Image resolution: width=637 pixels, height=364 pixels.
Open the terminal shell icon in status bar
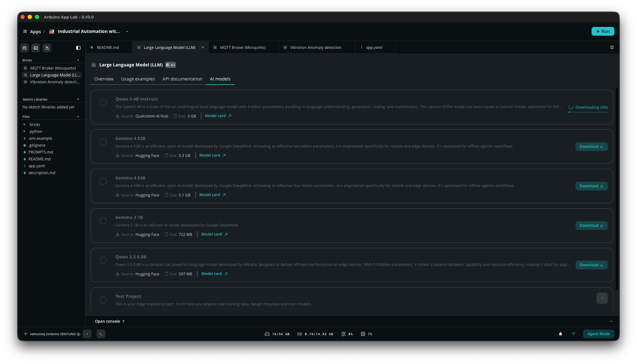pyautogui.click(x=101, y=334)
